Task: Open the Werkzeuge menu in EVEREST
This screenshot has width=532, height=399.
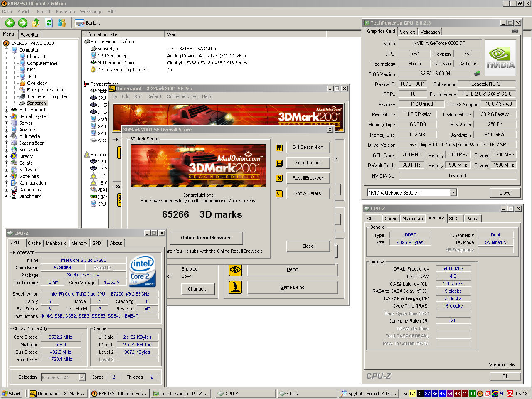Action: click(91, 12)
